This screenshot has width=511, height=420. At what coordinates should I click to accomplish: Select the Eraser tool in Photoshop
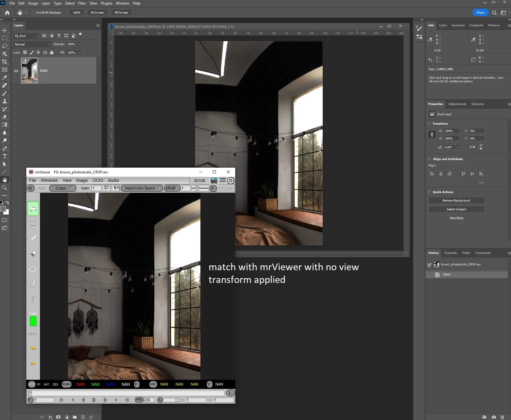[5, 117]
